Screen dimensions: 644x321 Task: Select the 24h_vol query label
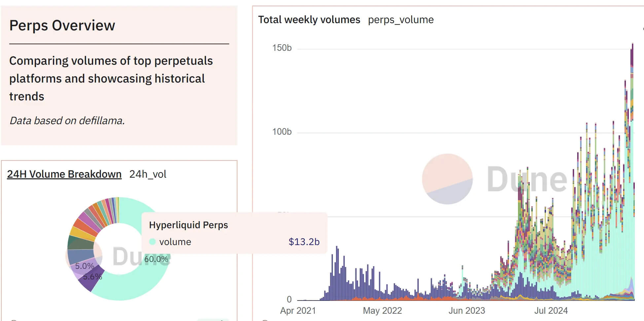[x=148, y=174]
